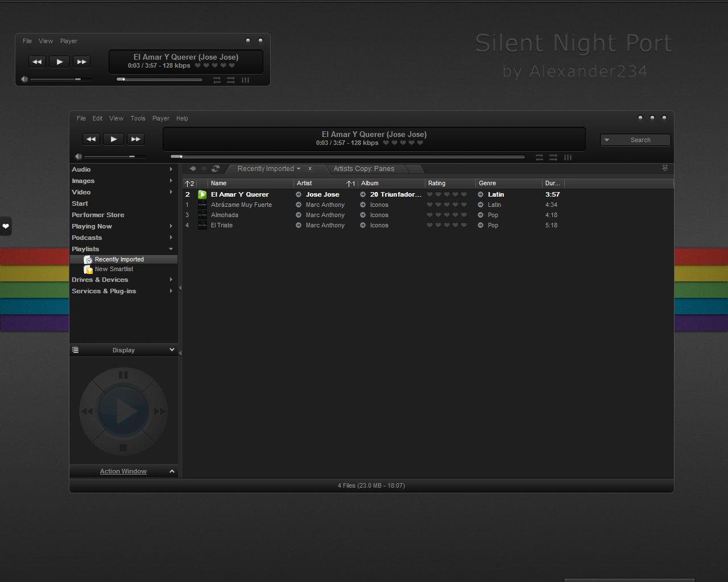Set a rating heart for Almohada
Viewport: 728px width, 582px height.
point(429,215)
